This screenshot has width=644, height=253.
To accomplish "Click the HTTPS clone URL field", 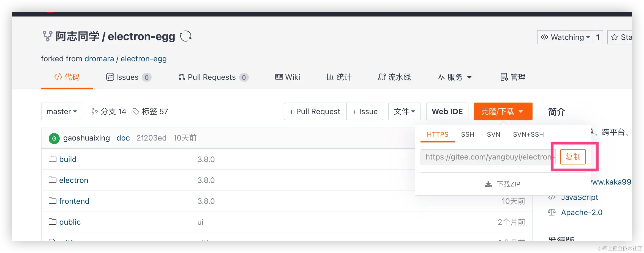I will 488,157.
